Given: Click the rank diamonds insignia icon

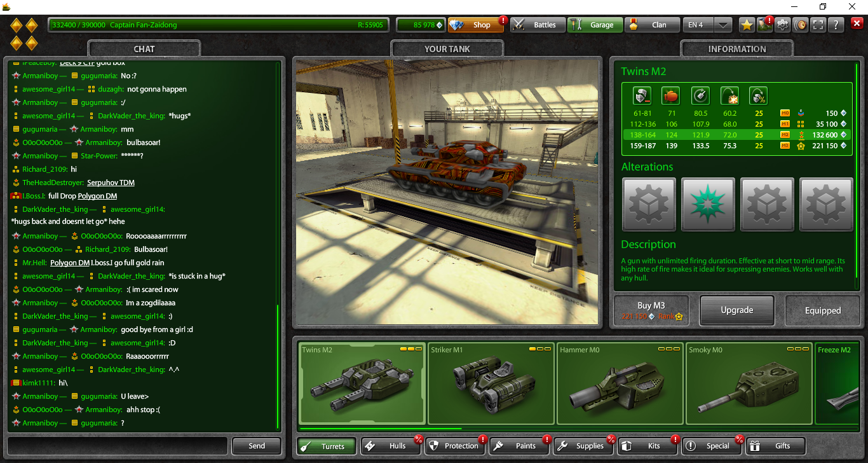Looking at the screenshot, I should pyautogui.click(x=24, y=34).
